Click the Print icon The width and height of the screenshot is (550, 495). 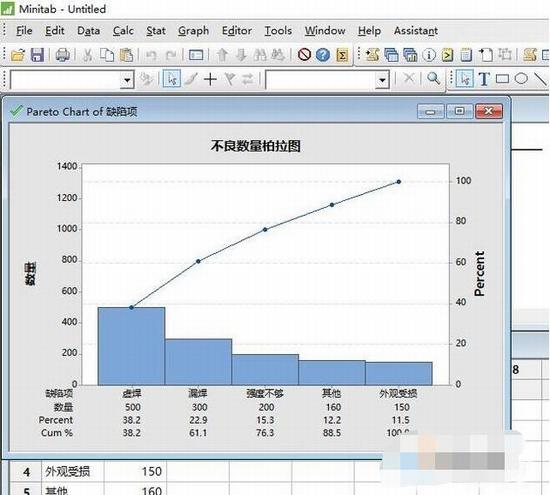point(62,55)
